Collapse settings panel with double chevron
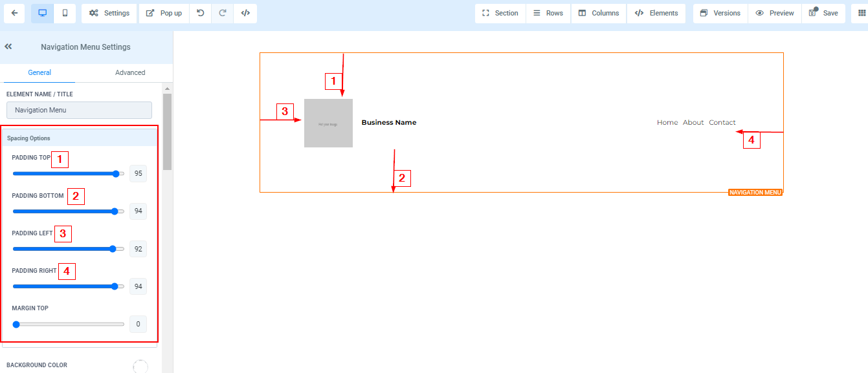This screenshot has width=868, height=373. pos(8,47)
